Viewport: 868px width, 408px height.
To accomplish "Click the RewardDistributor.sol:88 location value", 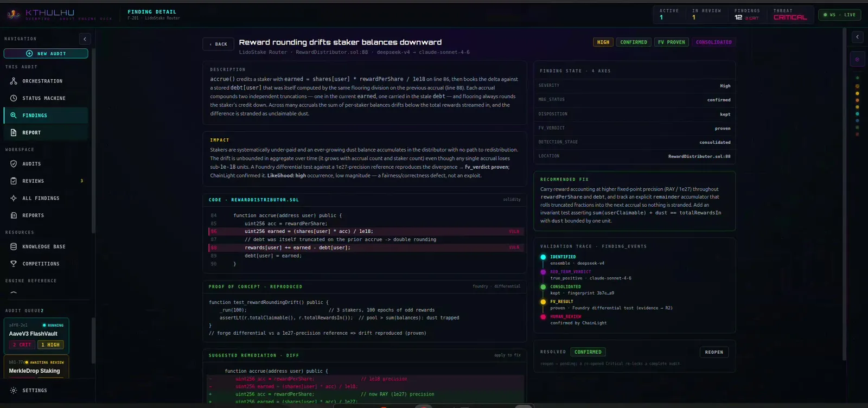I will pyautogui.click(x=699, y=156).
